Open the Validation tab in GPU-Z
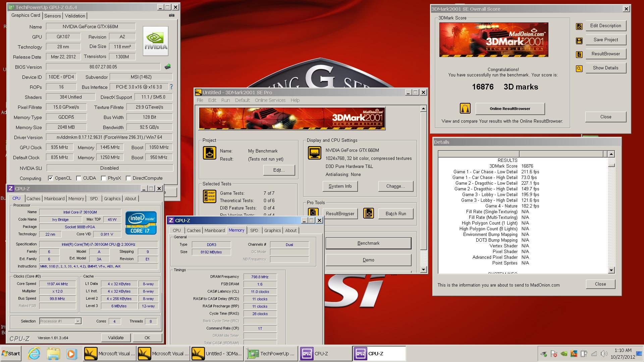 coord(75,16)
